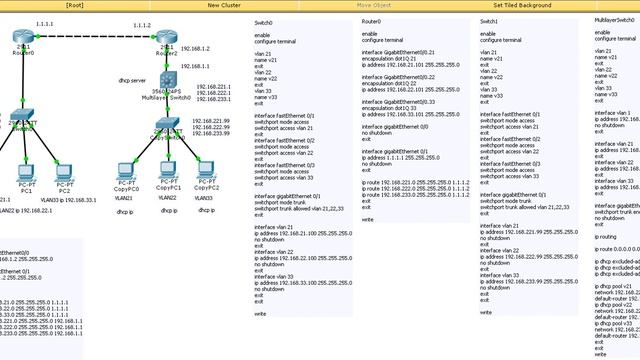
Task: Select the VLAN22 label under CopyPC1
Action: (x=167, y=198)
